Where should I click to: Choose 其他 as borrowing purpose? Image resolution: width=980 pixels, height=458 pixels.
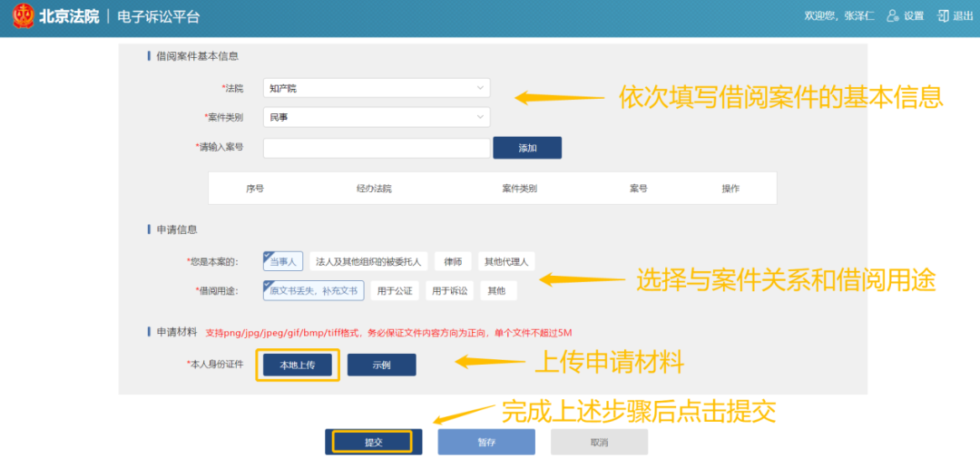click(498, 290)
